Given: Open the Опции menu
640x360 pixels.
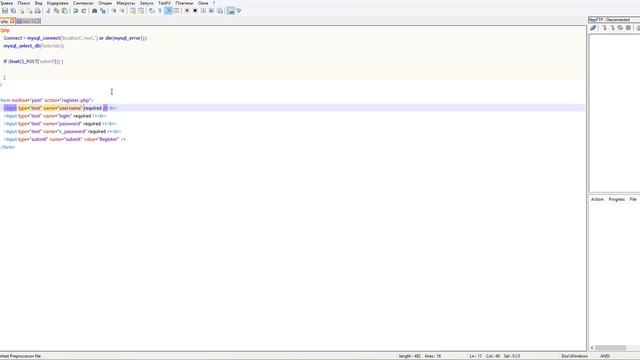Looking at the screenshot, I should pos(105,3).
